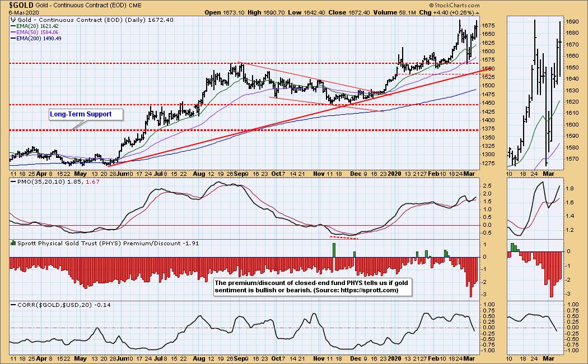Click the green premium bar in mid-November PHYS panel
This screenshot has width=588, height=364.
333,250
